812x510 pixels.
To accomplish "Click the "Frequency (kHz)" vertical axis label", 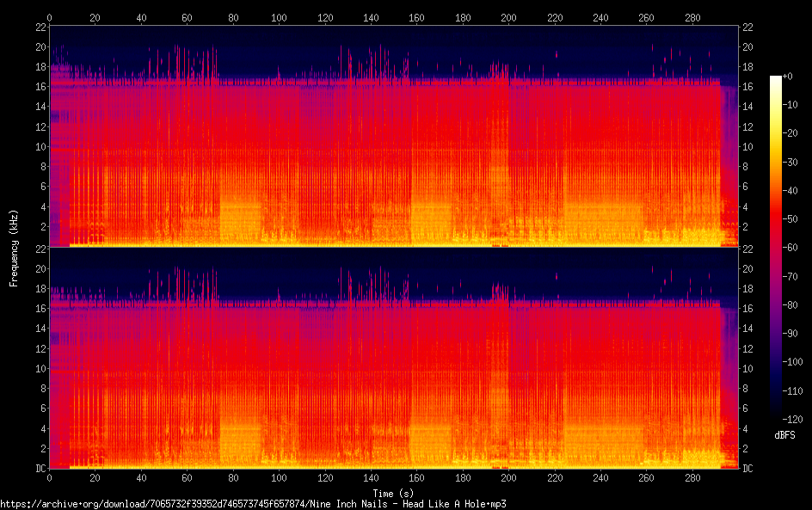I will (x=14, y=247).
